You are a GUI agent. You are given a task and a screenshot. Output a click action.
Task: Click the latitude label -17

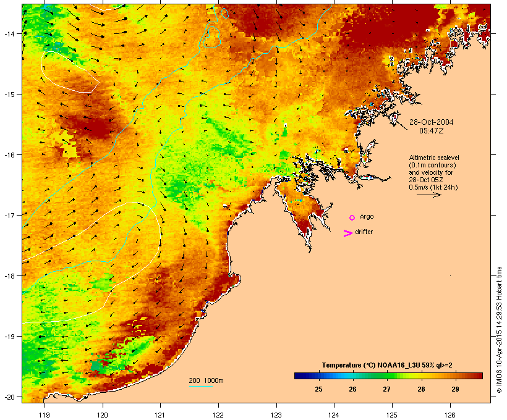9,215
